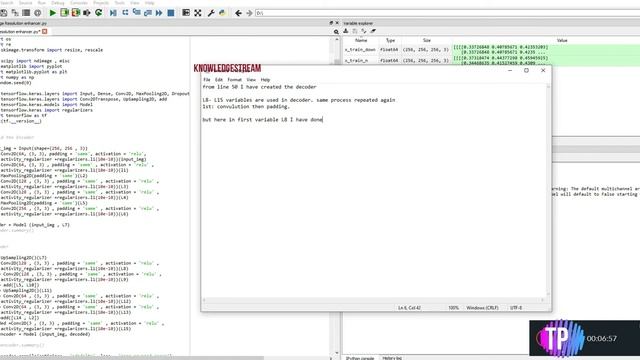Select the x_train_n variable row
This screenshot has height=360, width=640.
tap(491, 60)
